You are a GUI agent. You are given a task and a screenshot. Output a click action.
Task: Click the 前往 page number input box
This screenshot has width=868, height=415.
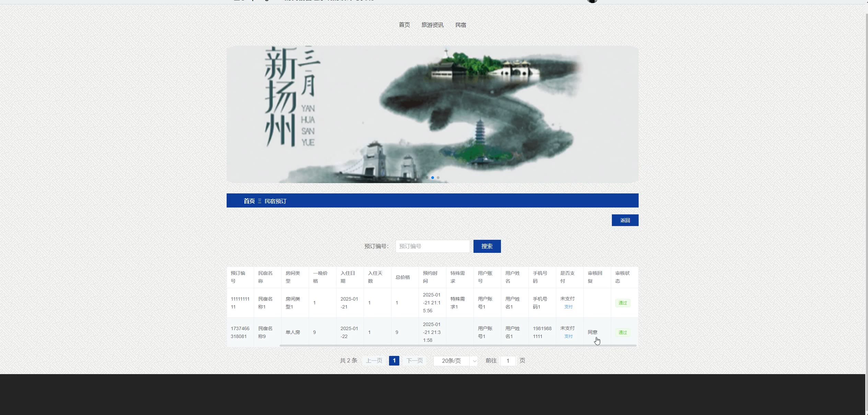click(507, 361)
